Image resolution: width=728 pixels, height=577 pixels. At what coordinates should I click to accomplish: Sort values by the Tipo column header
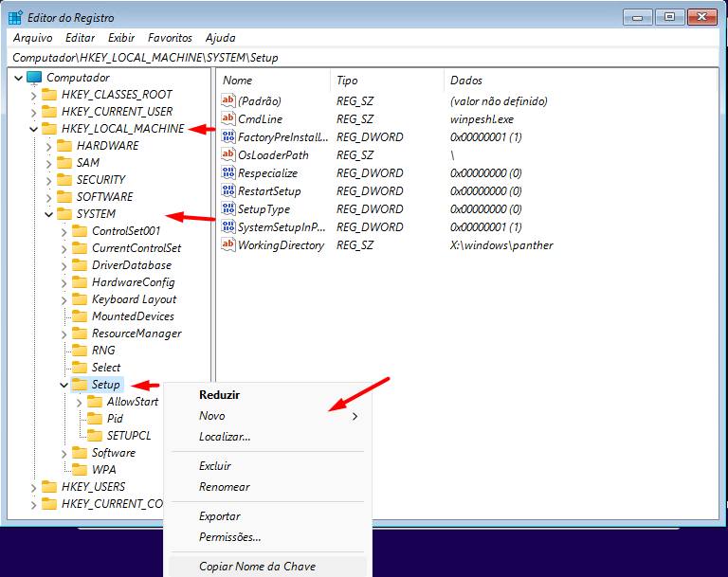[347, 81]
